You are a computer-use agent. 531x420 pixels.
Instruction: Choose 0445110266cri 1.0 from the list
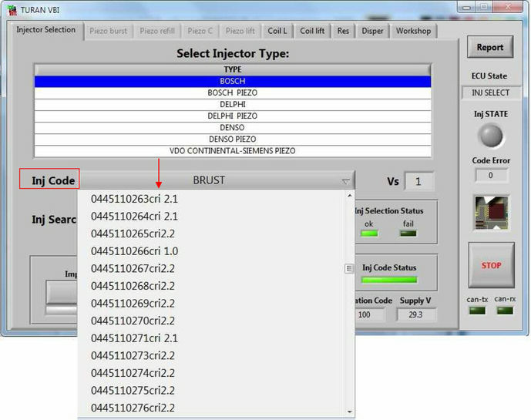(134, 251)
